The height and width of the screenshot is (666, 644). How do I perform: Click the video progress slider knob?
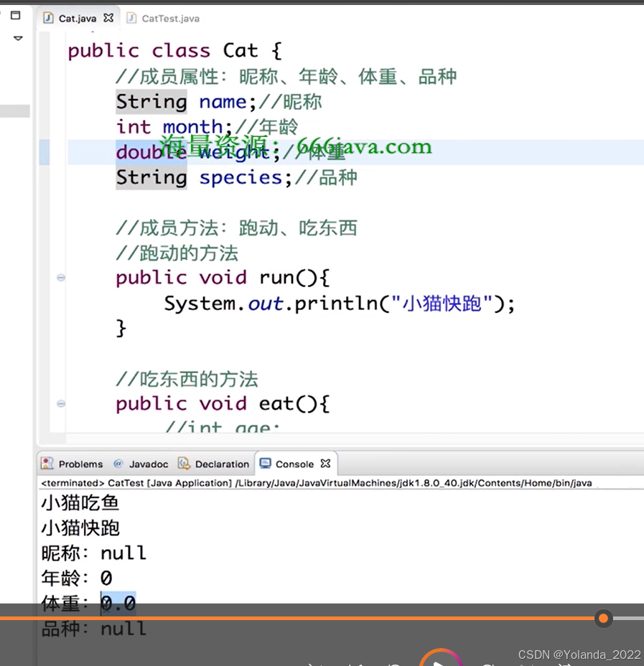(603, 619)
